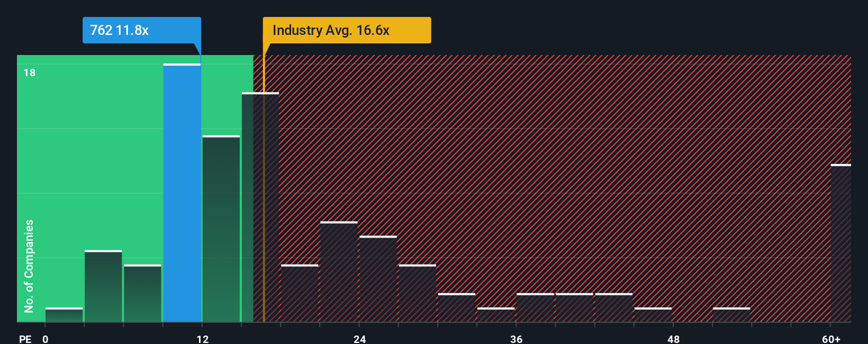
Task: Click the '48' x-axis tick label
Action: (x=673, y=339)
